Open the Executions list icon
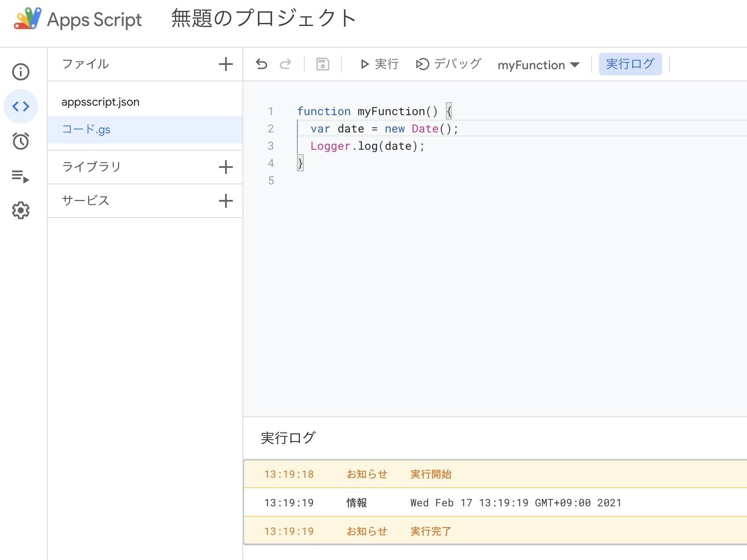 (21, 176)
